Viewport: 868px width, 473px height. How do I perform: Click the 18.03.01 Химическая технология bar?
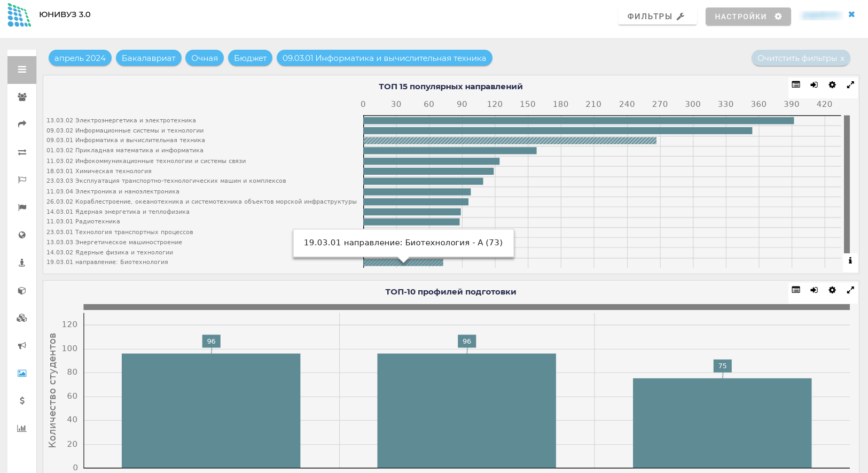(x=428, y=171)
